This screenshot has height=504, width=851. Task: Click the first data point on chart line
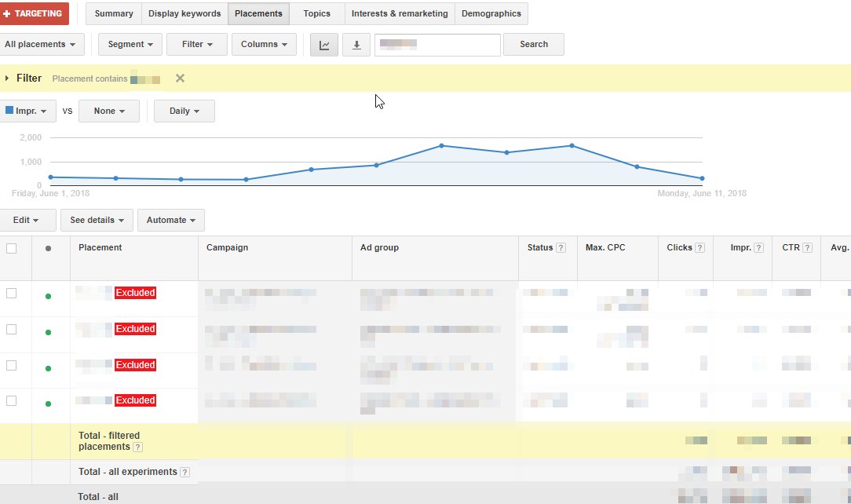pyautogui.click(x=51, y=177)
